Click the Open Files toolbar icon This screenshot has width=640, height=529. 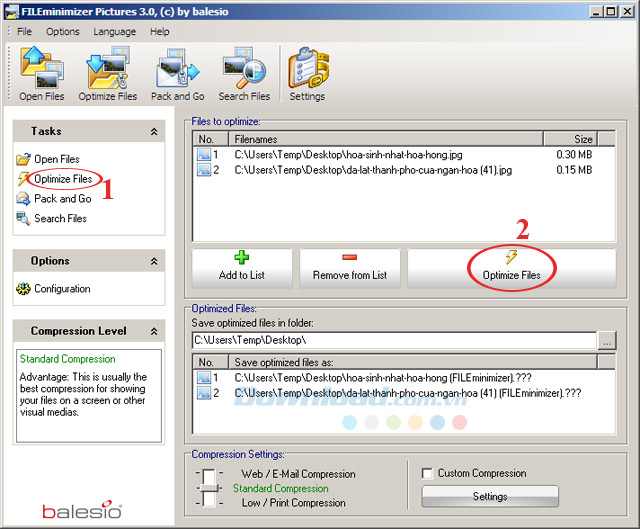[42, 73]
